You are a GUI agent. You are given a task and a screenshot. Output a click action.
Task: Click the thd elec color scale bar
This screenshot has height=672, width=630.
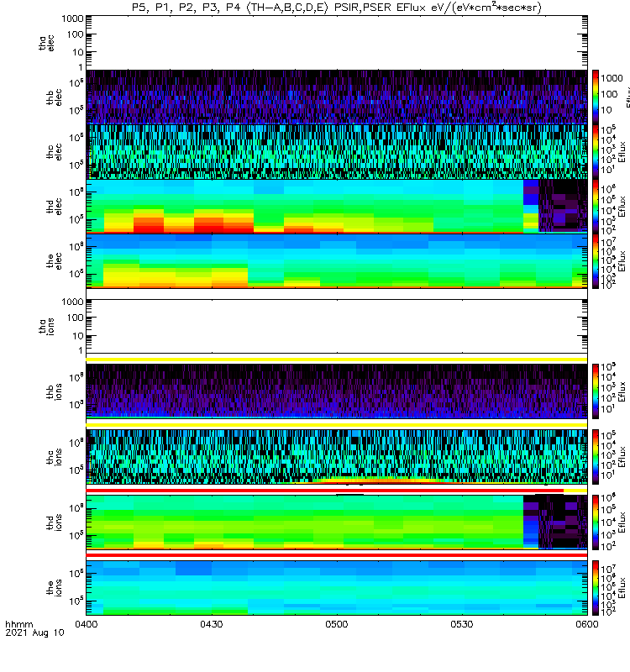(596, 206)
